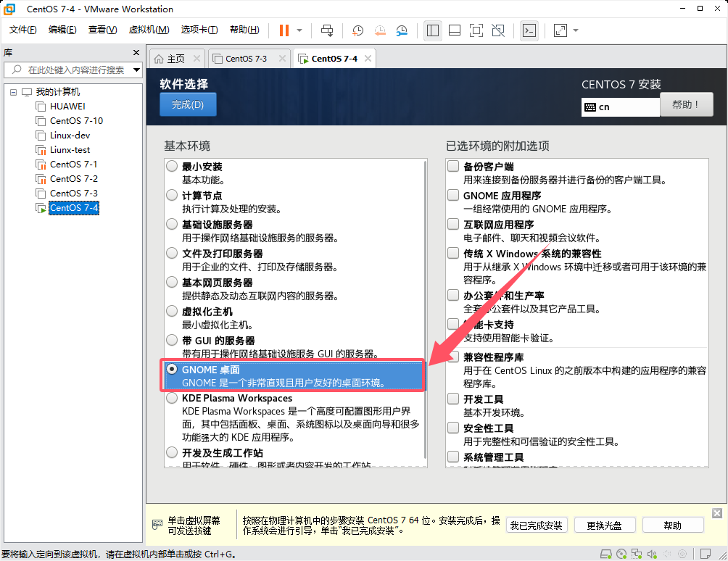Viewport: 728px width, 561px height.
Task: Toggle the library sidebar view icon
Action: (x=433, y=30)
